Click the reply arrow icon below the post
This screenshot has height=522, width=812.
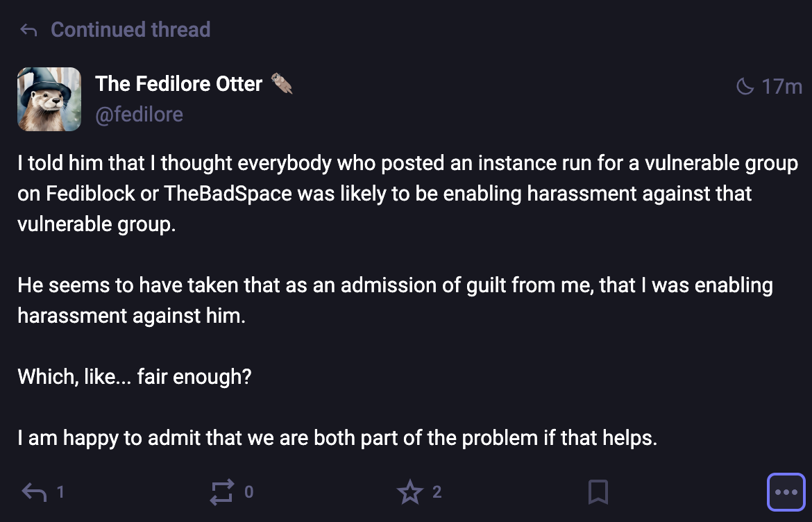(x=34, y=492)
